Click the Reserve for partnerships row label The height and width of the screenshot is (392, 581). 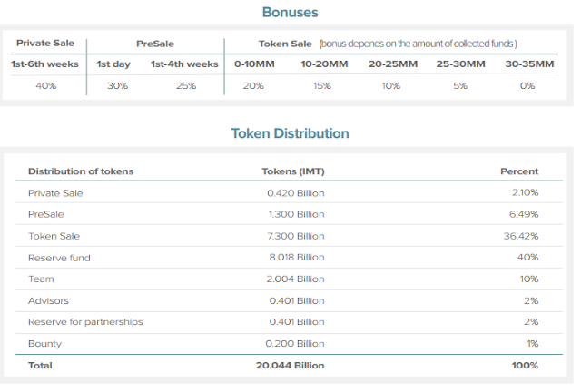tap(85, 322)
